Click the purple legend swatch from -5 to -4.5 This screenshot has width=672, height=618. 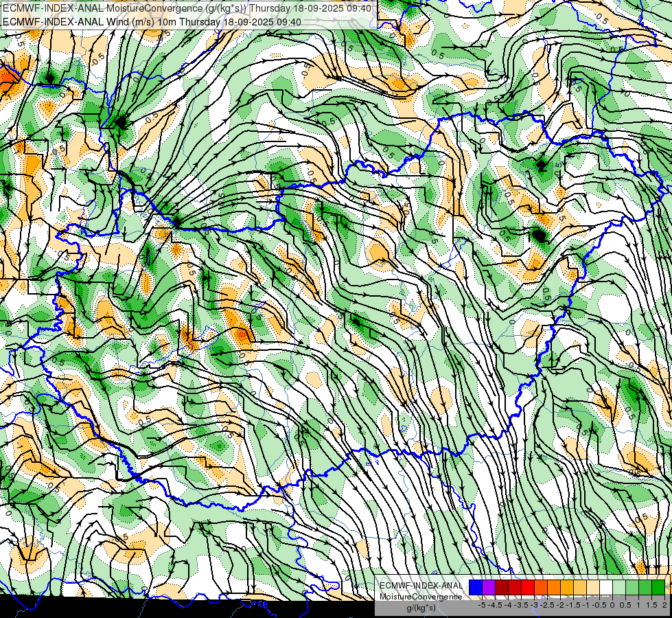pos(489,588)
